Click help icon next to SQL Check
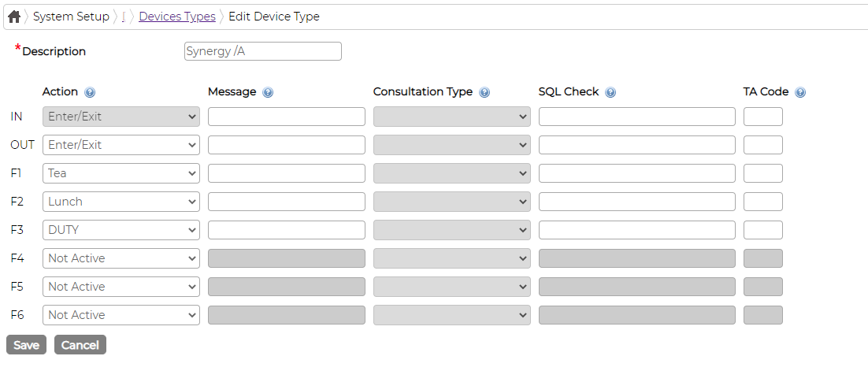Viewport: 868px width, 382px height. [610, 92]
